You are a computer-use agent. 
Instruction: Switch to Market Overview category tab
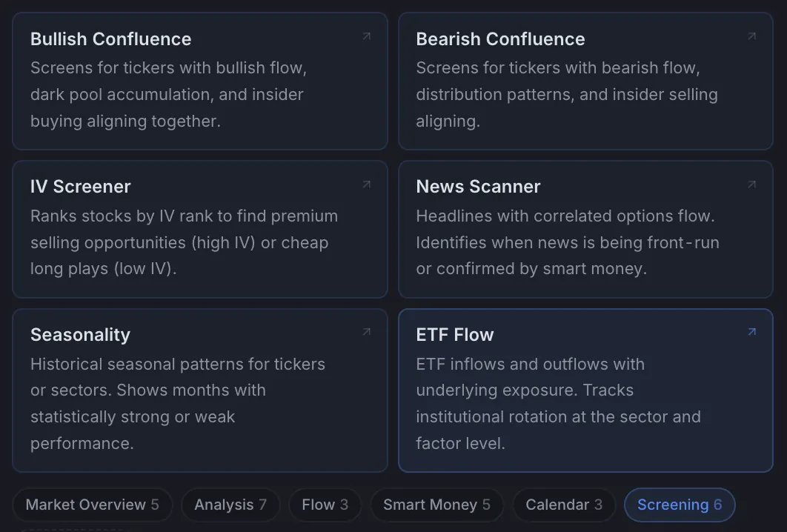(93, 505)
